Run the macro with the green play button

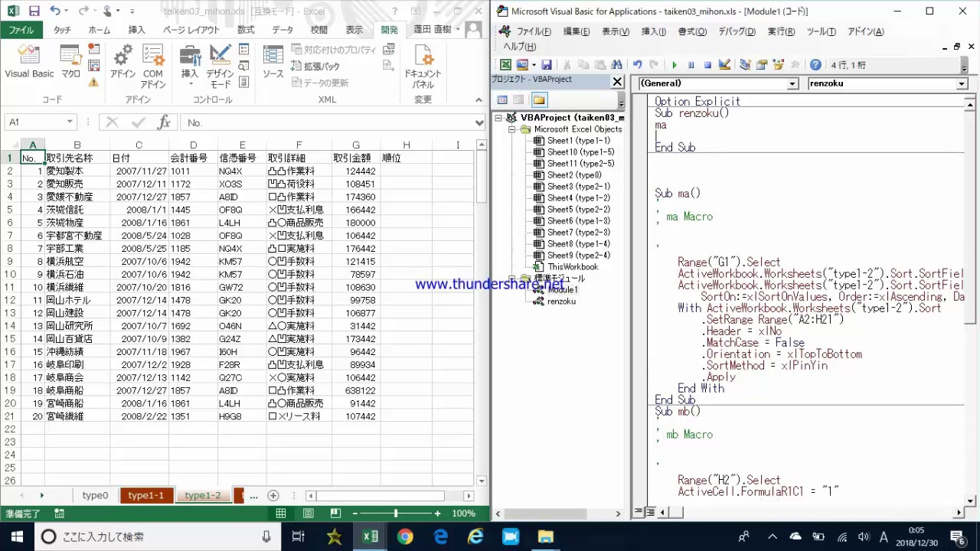(675, 65)
